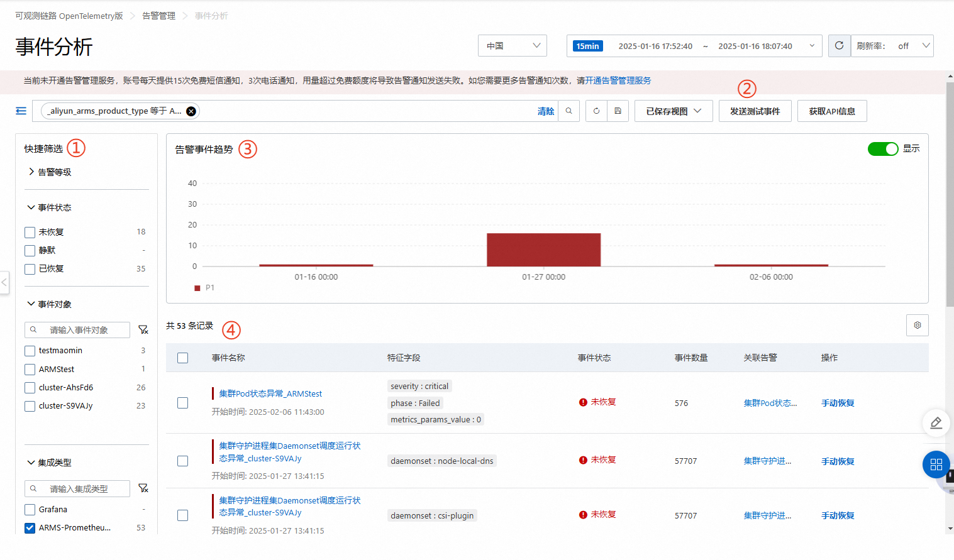The image size is (954, 560).
Task: Save the current view with the disk icon
Action: [x=618, y=111]
